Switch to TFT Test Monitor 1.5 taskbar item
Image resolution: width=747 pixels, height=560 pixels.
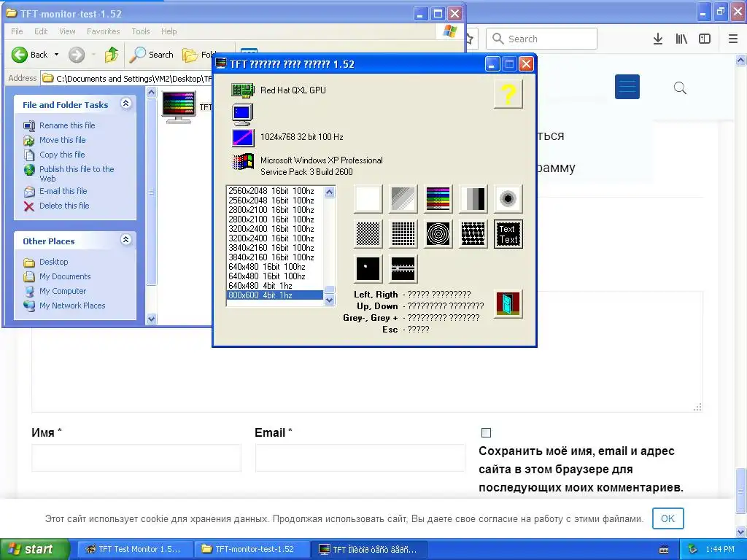[135, 550]
